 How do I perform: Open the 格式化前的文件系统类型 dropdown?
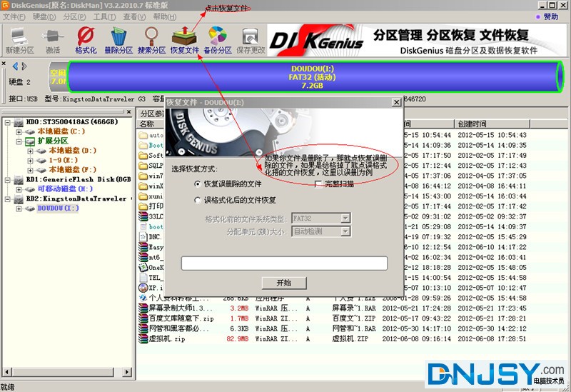tap(345, 218)
